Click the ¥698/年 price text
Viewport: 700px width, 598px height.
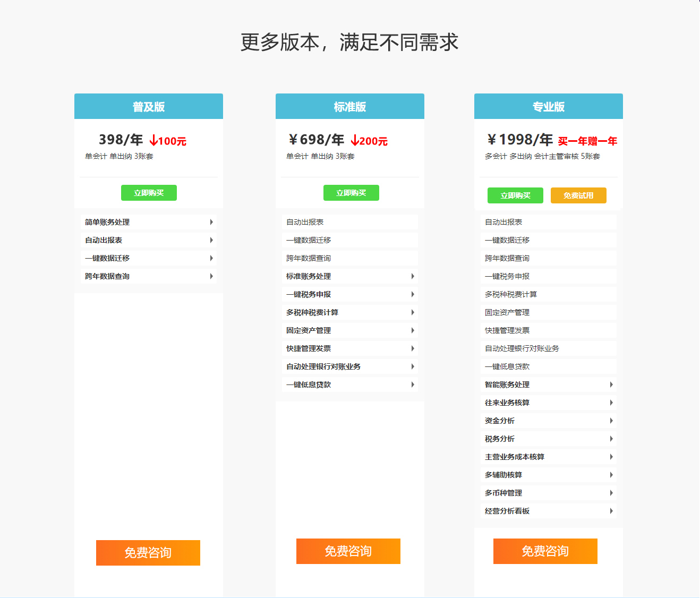(316, 140)
